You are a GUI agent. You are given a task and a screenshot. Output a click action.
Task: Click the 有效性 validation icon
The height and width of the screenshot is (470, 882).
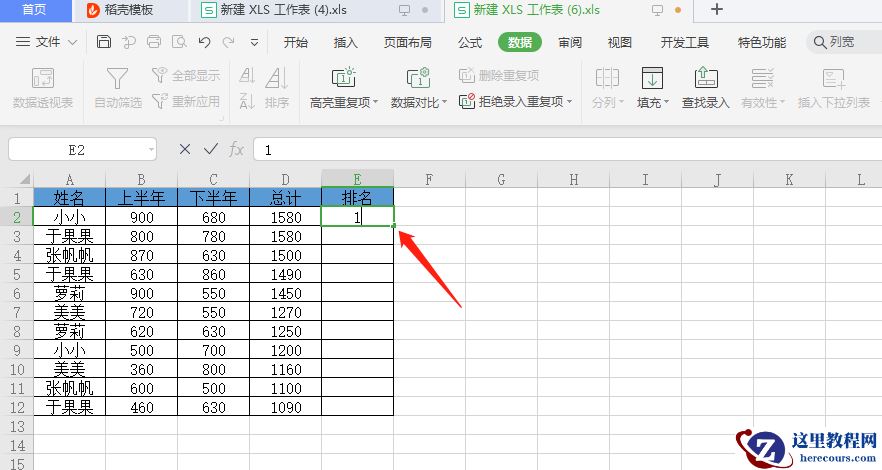(x=762, y=78)
